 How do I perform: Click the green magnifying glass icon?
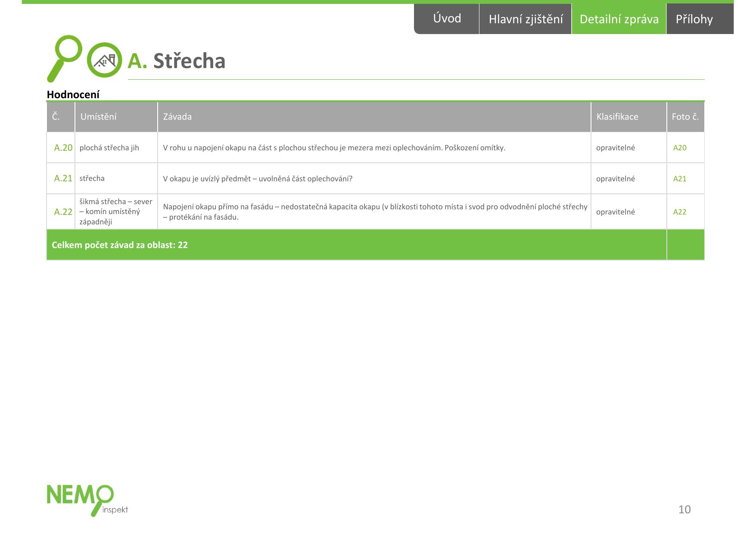[65, 58]
